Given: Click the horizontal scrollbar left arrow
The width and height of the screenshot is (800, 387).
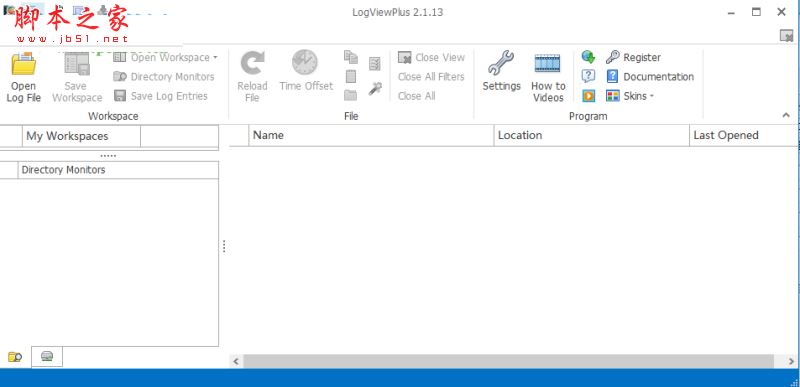Looking at the screenshot, I should [x=236, y=361].
